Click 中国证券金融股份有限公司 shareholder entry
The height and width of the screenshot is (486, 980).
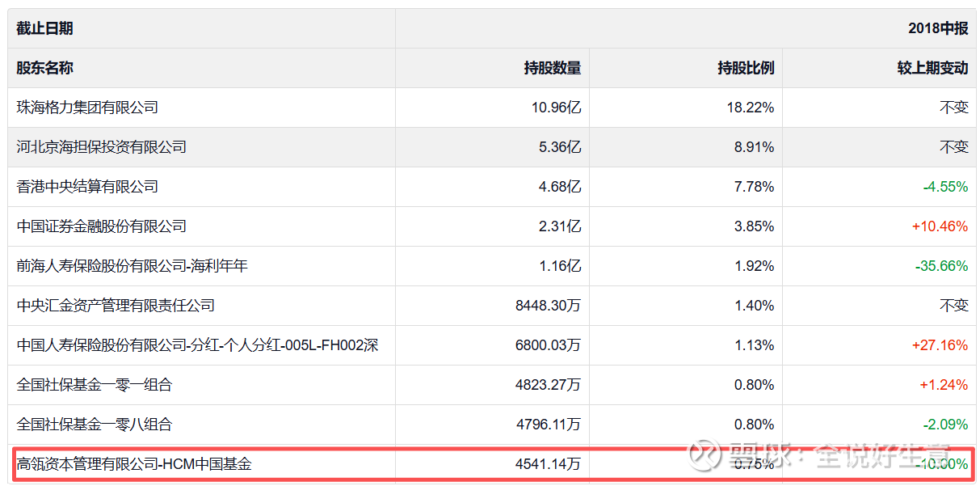click(102, 226)
